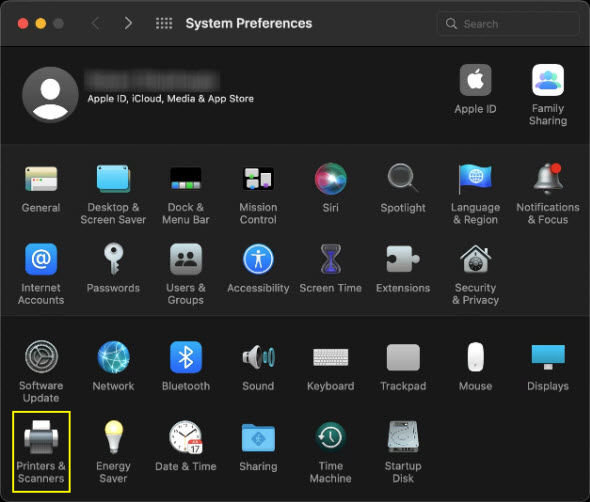Open Internet Accounts pane

[41, 274]
